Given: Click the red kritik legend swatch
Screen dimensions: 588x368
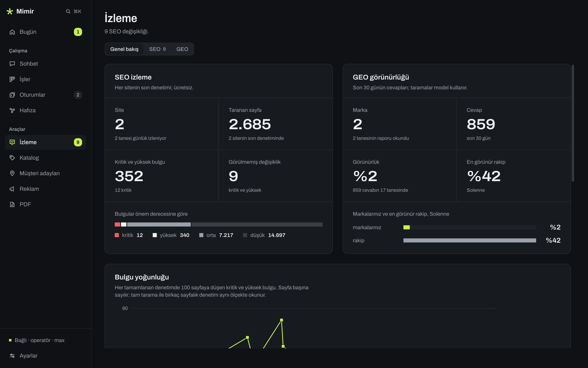Looking at the screenshot, I should pyautogui.click(x=117, y=235).
